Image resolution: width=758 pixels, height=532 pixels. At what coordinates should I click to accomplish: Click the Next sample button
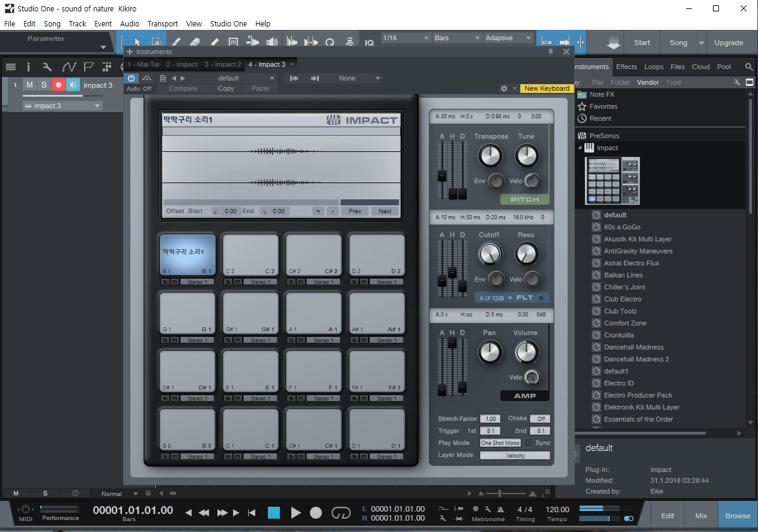pos(385,211)
